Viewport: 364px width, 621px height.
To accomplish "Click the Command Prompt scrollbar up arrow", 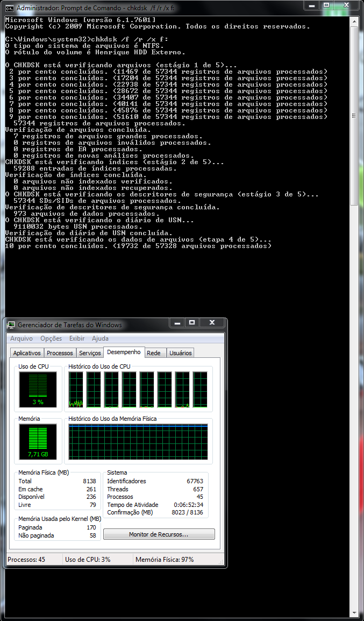I will tap(354, 20).
